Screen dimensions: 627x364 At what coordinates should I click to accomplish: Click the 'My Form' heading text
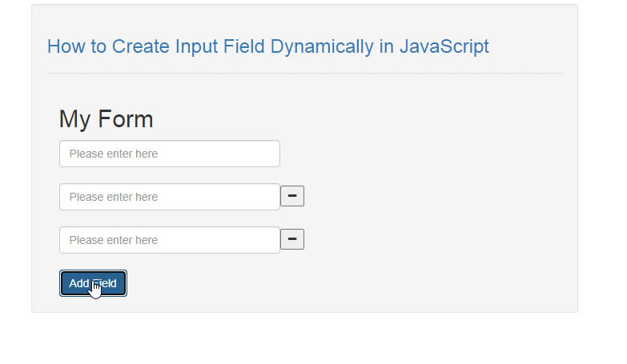[106, 119]
